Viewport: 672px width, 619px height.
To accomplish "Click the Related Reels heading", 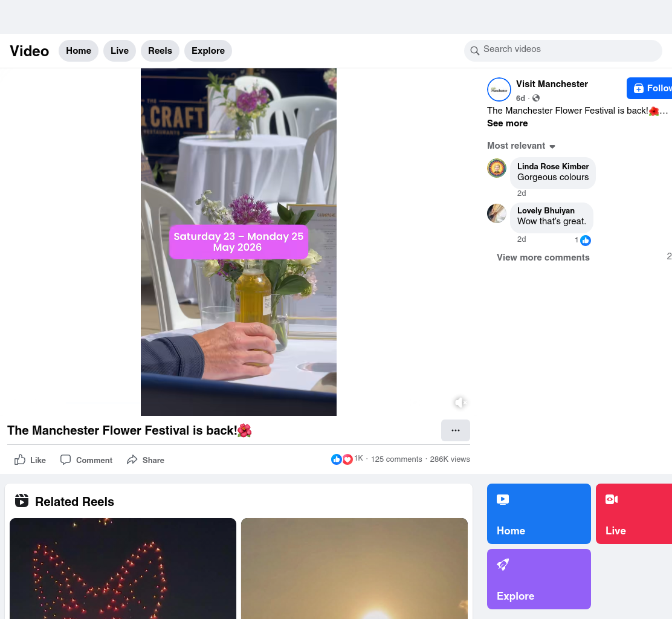I will pyautogui.click(x=74, y=502).
